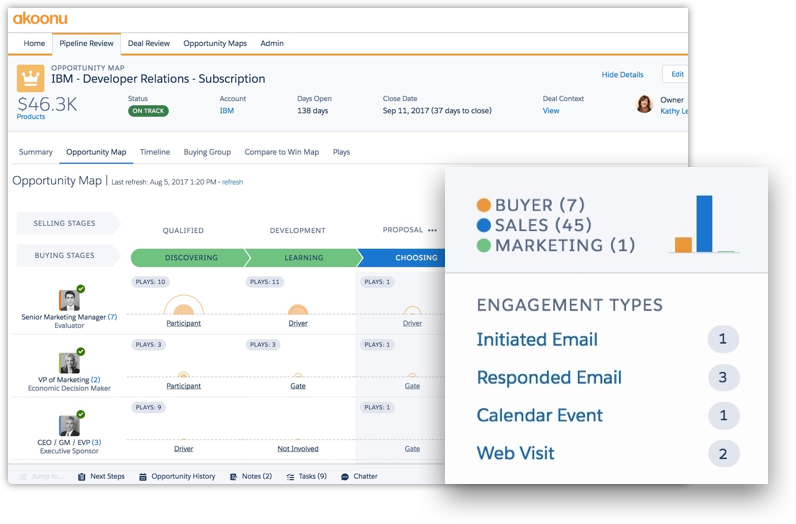Click the Jump to list icon
This screenshot has width=796, height=524.
(x=23, y=477)
